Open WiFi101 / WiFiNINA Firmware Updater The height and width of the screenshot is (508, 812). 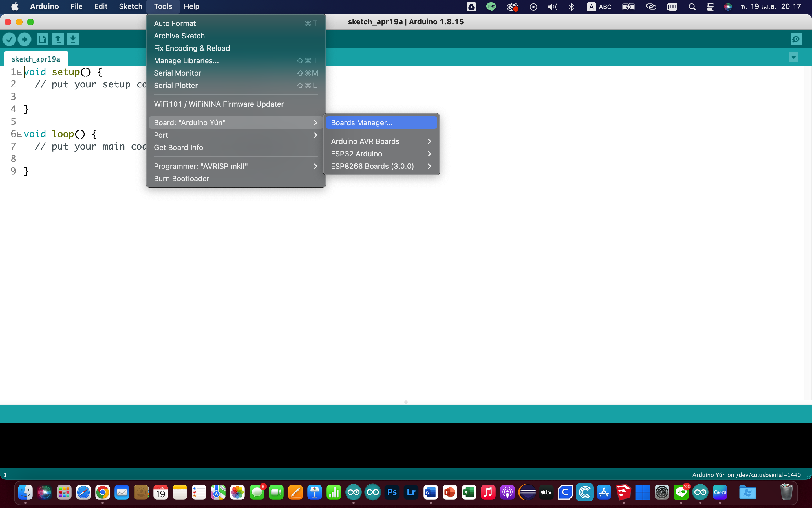click(x=235, y=104)
